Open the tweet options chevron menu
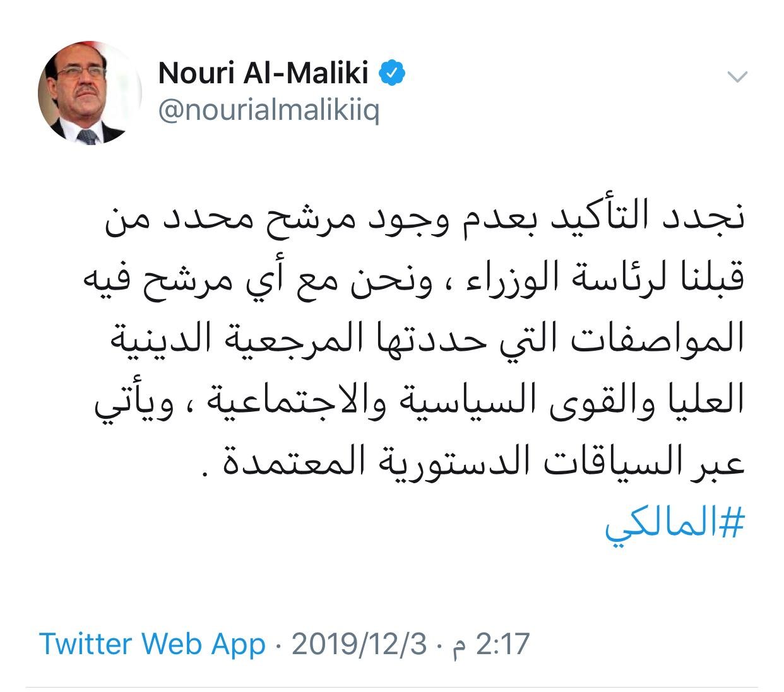The image size is (784, 692). coord(737,78)
